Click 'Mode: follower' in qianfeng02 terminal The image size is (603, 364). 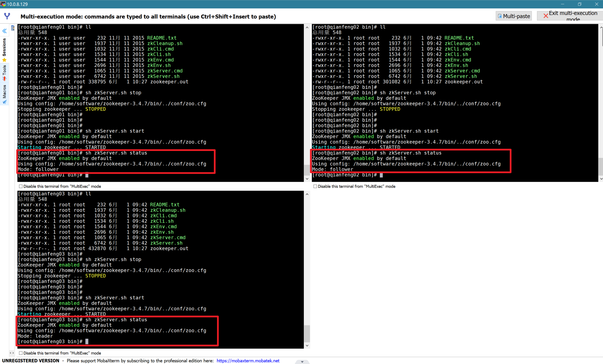coord(332,169)
